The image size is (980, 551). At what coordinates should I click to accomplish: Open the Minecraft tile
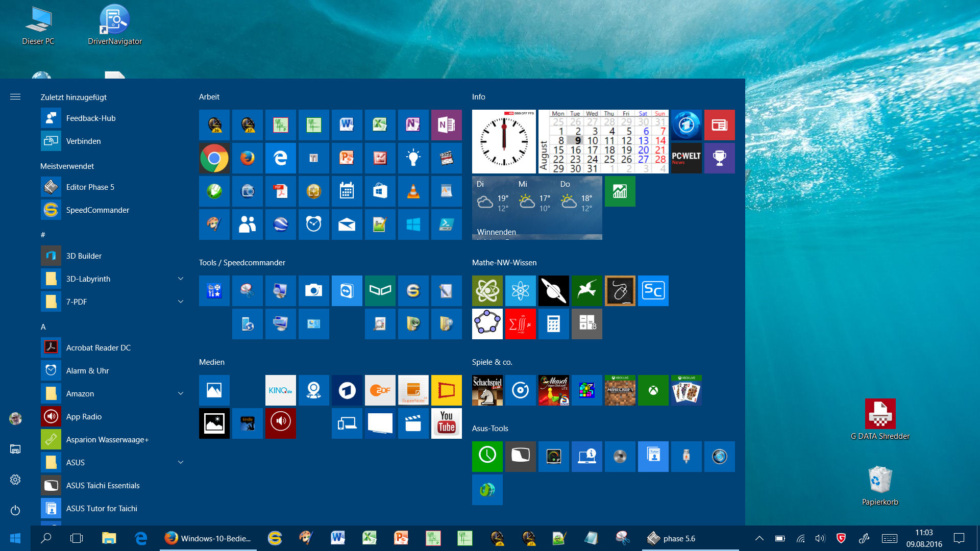(620, 390)
